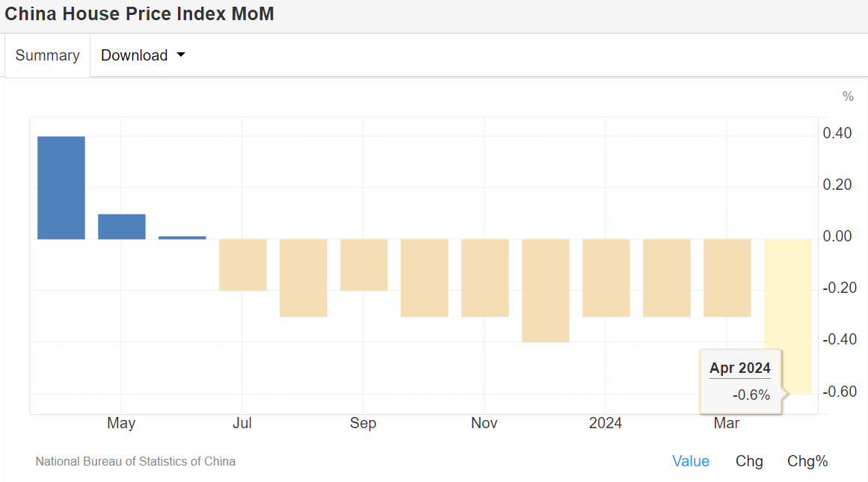
Task: Click the beige bar above Jul label
Action: pos(243,265)
